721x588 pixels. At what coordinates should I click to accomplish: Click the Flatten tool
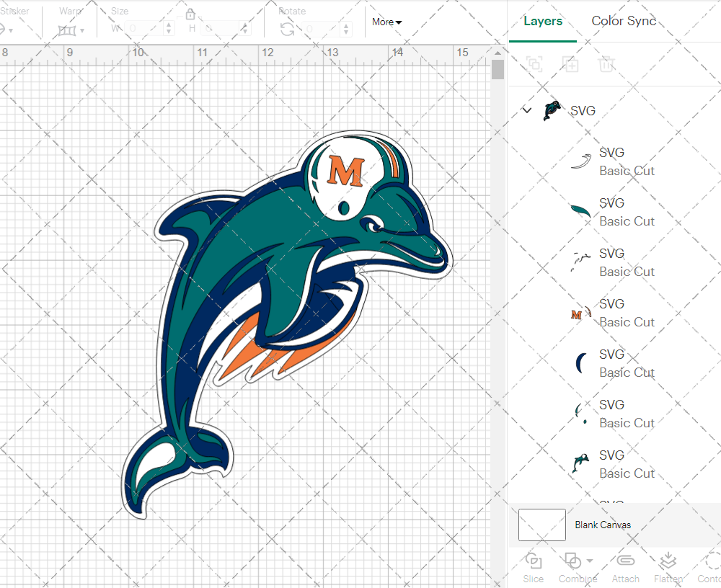click(x=668, y=569)
